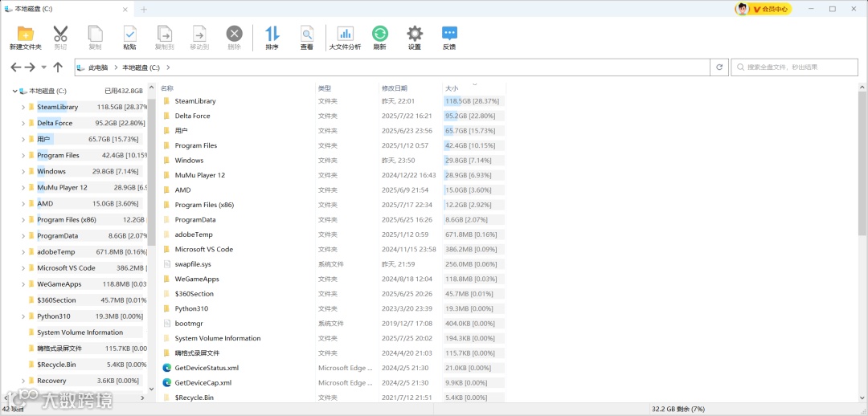The image size is (868, 416).
Task: Collapse the 本地磁盘 (C:) tree root
Action: [x=15, y=91]
